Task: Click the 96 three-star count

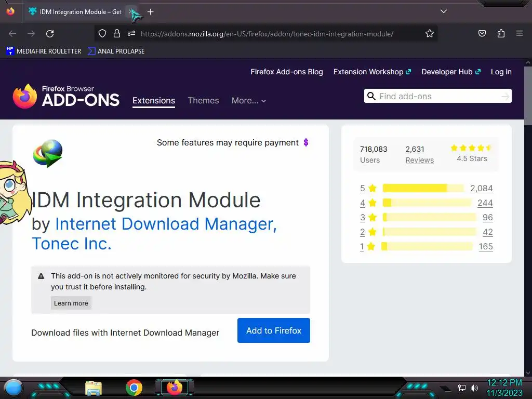Action: (487, 218)
